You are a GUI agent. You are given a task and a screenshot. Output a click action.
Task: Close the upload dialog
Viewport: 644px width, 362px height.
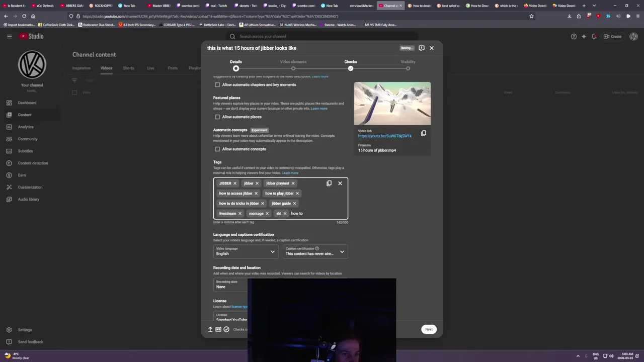[432, 48]
